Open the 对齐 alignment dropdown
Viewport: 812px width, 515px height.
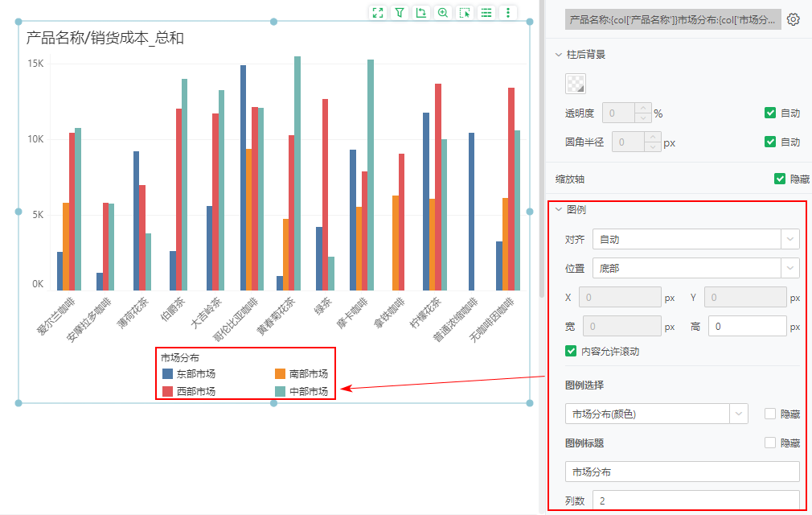695,239
